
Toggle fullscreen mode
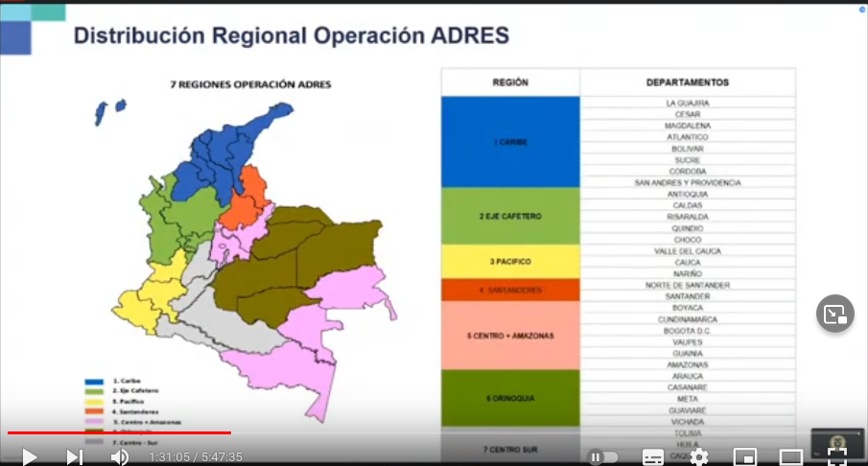coord(837,457)
